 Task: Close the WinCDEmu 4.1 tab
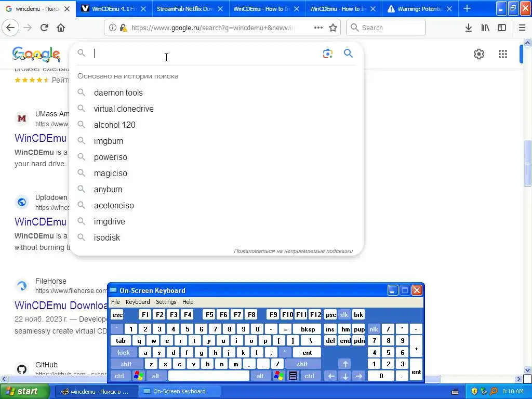[x=143, y=9]
